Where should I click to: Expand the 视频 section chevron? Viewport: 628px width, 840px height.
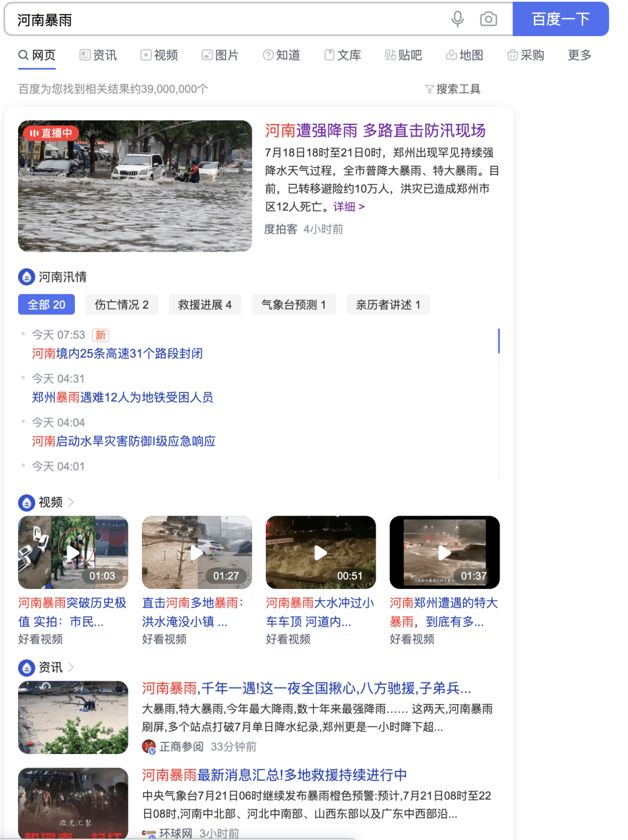click(x=71, y=502)
